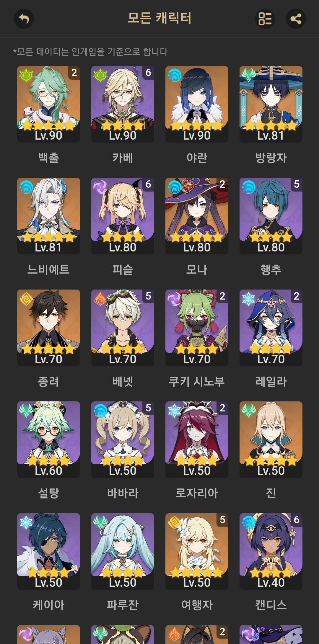The width and height of the screenshot is (319, 644).
Task: Select 쿠키 시노부 character portrait
Action: [x=197, y=328]
